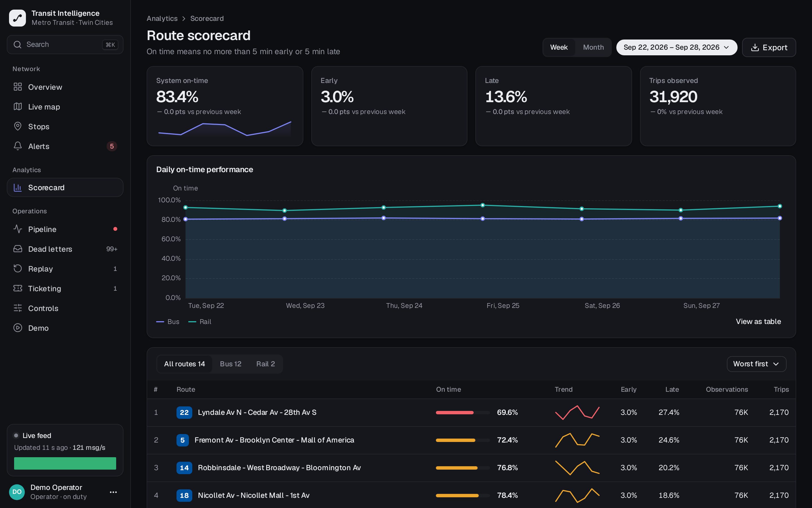Toggle the Bus series in chart legend
Screen dimensions: 812x508
coord(168,321)
